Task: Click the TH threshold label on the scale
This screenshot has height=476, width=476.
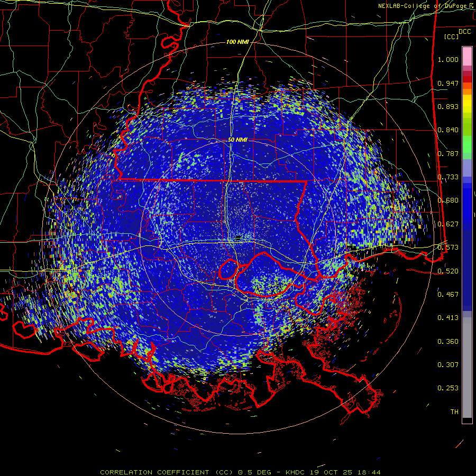Action: [454, 412]
